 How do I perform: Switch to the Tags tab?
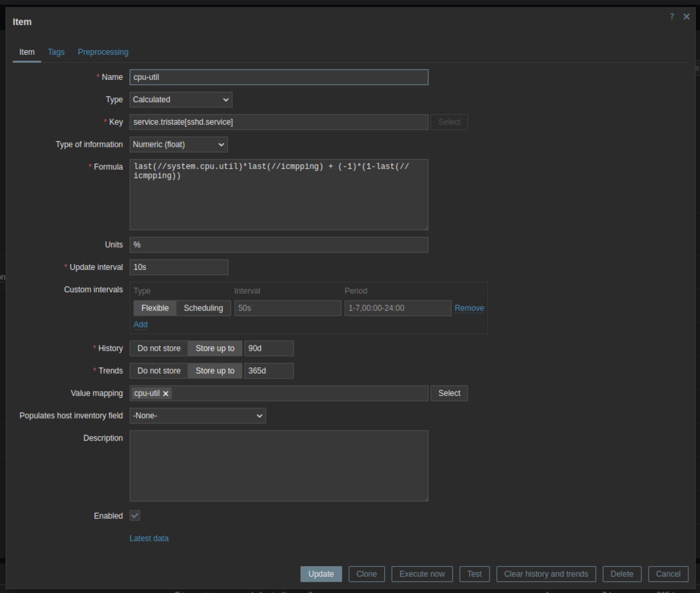click(x=56, y=52)
